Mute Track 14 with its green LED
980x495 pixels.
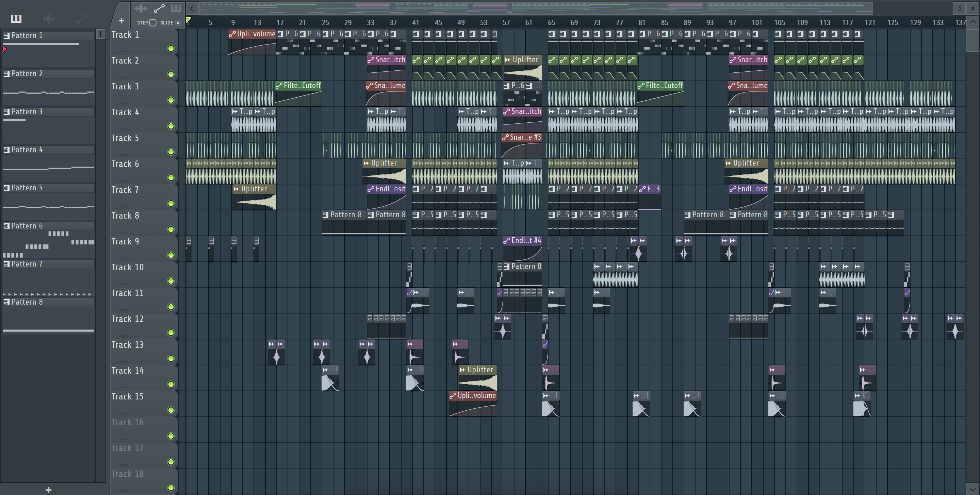(171, 385)
